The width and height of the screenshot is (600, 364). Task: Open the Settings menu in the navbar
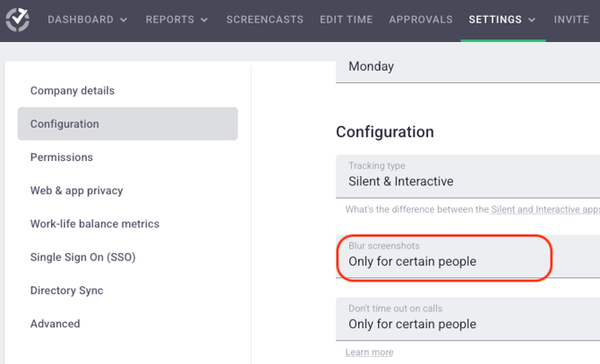click(502, 20)
